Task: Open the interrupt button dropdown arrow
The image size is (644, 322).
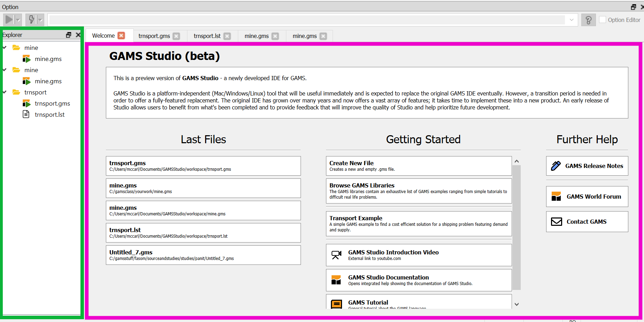Action: (x=40, y=20)
